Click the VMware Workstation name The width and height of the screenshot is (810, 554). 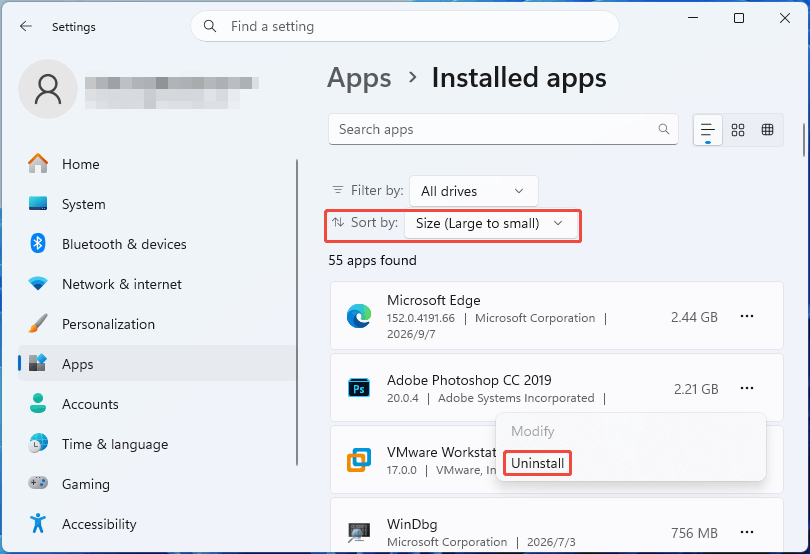[x=441, y=452]
